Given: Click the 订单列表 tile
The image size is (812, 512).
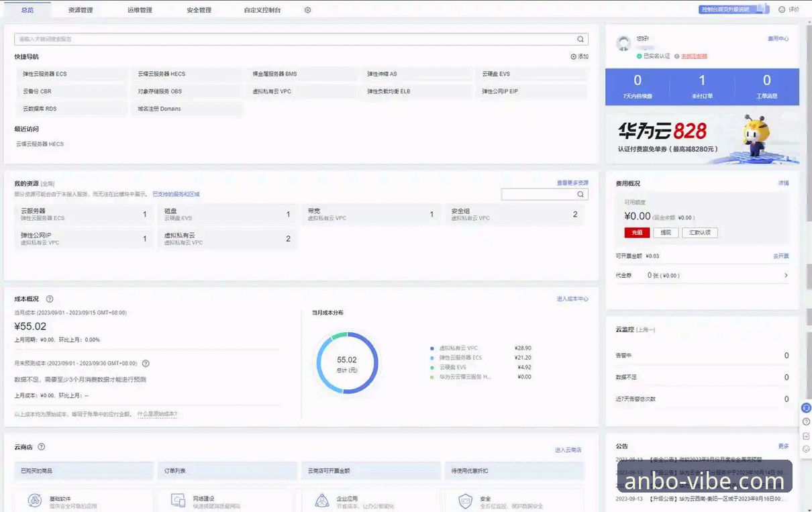Looking at the screenshot, I should 227,470.
